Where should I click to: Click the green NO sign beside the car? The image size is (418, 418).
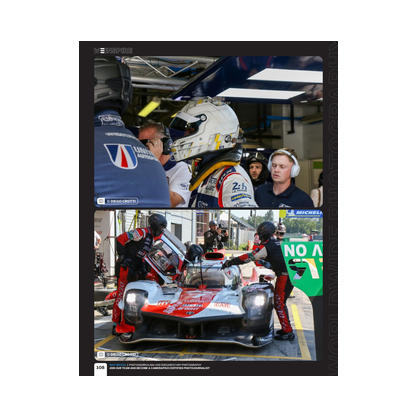click(x=302, y=268)
